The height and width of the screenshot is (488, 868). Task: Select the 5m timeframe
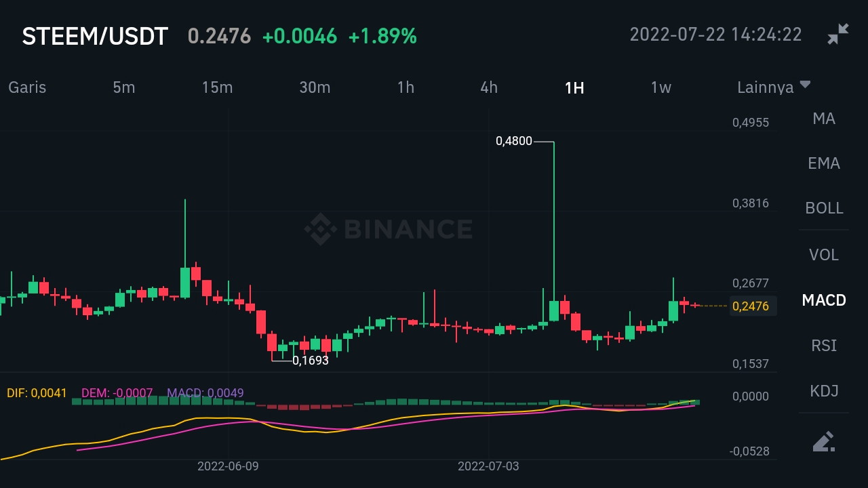[124, 87]
